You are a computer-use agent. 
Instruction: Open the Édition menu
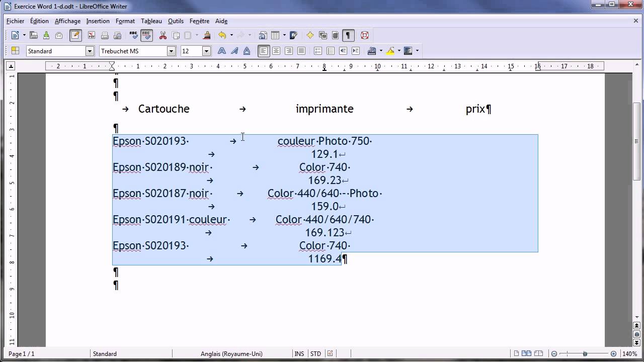point(39,21)
